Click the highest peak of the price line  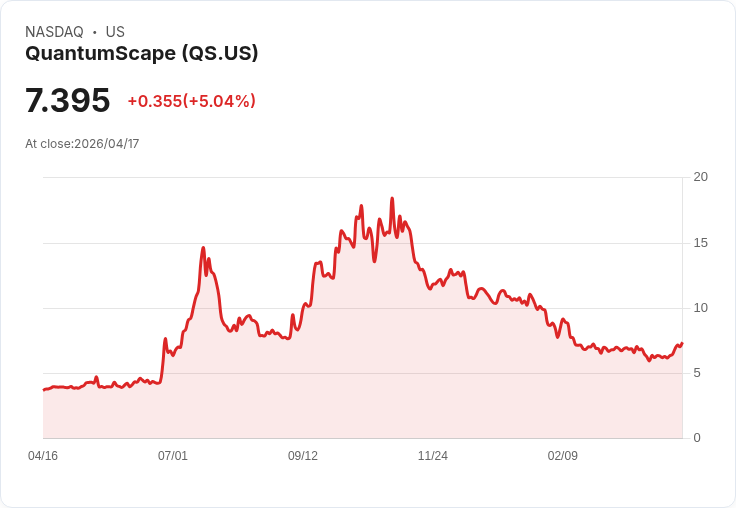392,199
